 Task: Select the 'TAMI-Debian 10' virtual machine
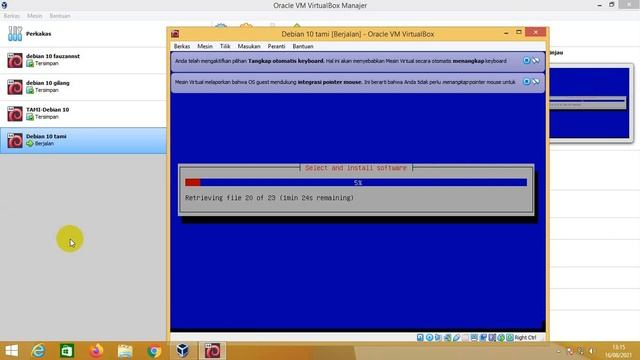83,113
